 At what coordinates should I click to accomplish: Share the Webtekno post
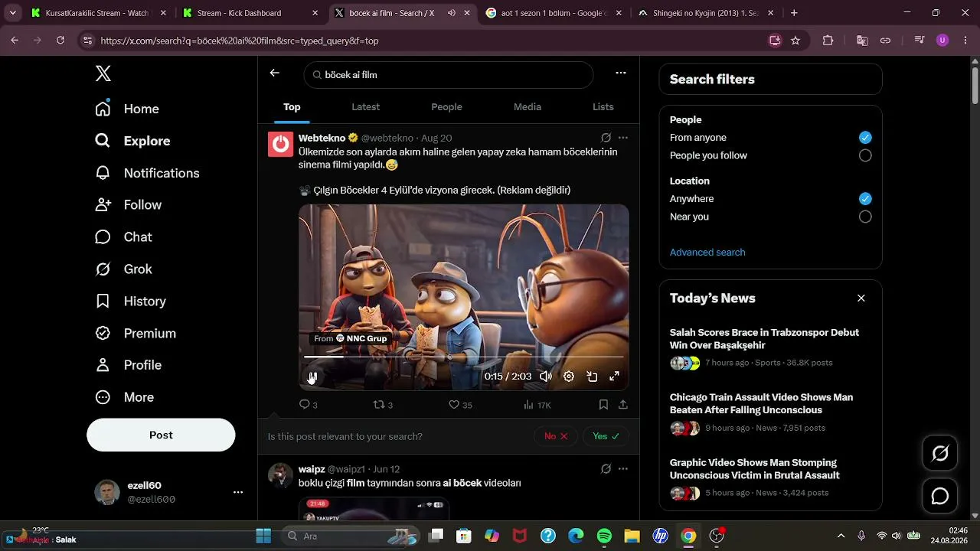[623, 404]
